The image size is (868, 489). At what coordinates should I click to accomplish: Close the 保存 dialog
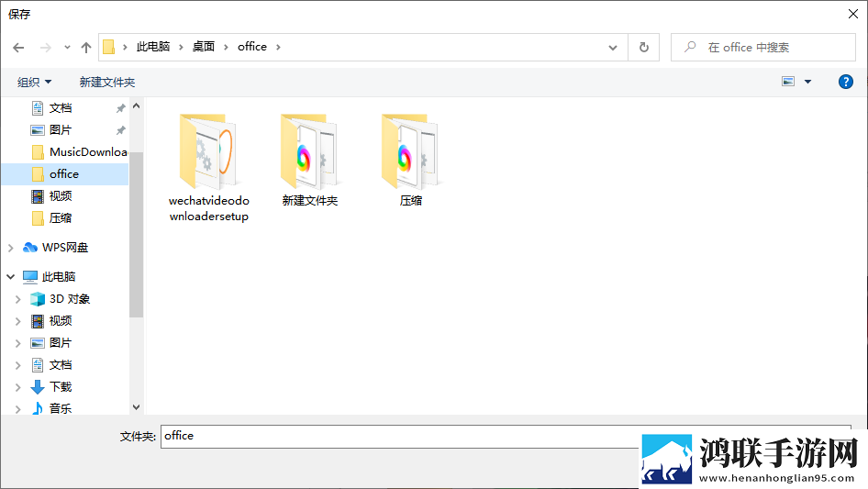tap(853, 14)
